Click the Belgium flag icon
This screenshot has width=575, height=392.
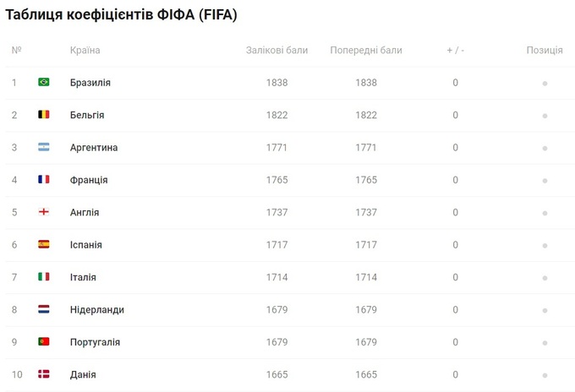(44, 115)
